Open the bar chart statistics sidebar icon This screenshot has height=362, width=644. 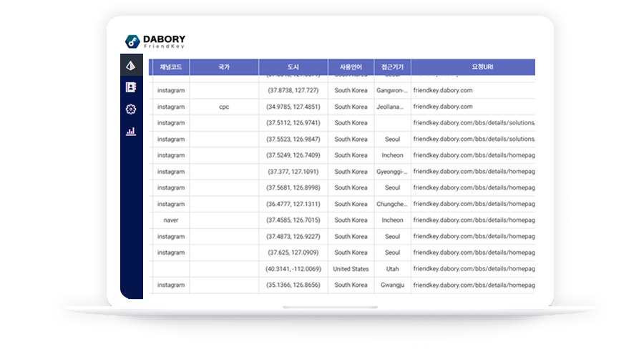(131, 132)
